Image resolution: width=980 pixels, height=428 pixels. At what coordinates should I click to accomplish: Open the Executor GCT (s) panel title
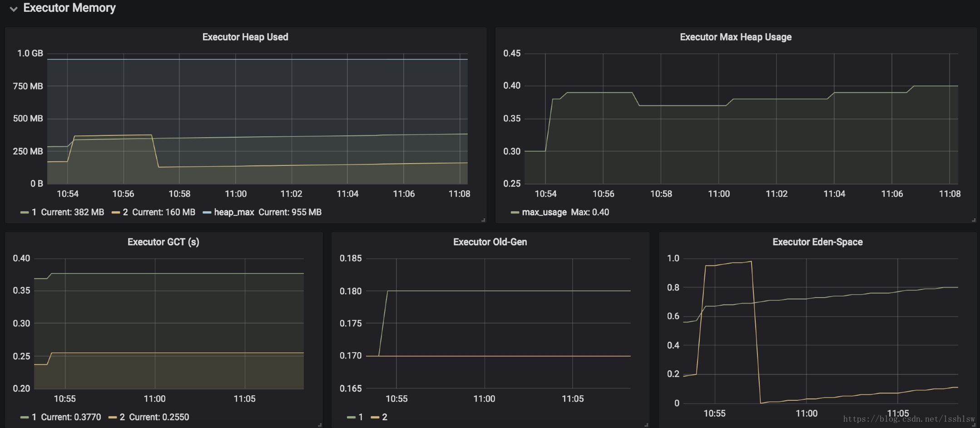(163, 242)
